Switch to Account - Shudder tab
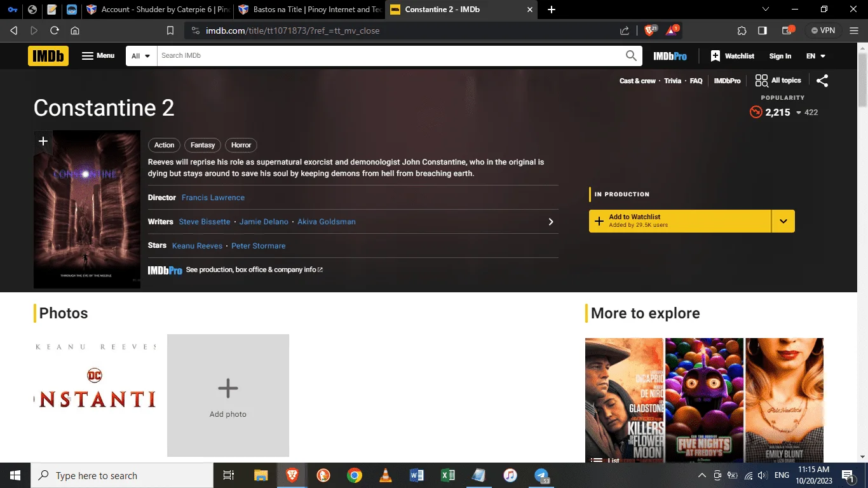 click(x=158, y=10)
